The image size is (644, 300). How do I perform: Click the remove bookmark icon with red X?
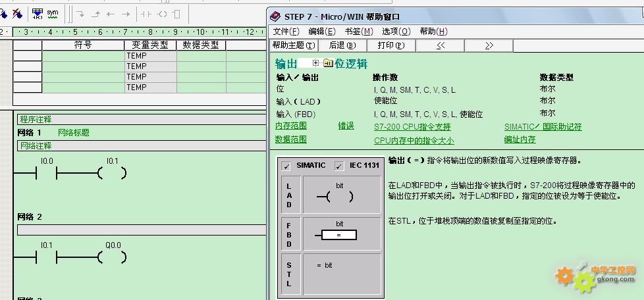pyautogui.click(x=17, y=14)
